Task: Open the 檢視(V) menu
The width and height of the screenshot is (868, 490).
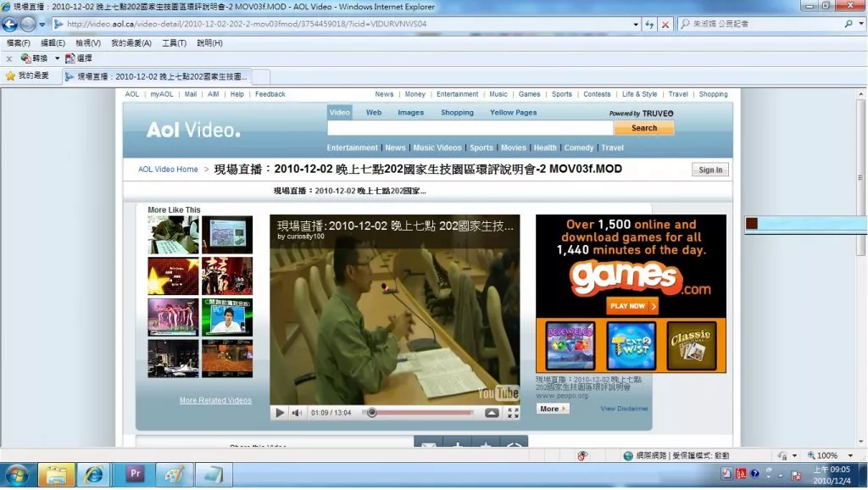Action: click(88, 42)
